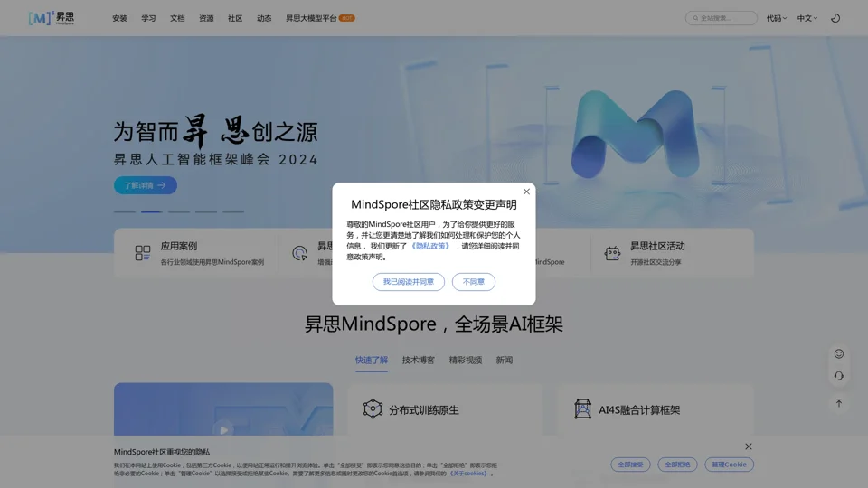The image size is (868, 488).
Task: Click the back-to-top arrow icon
Action: tap(839, 403)
